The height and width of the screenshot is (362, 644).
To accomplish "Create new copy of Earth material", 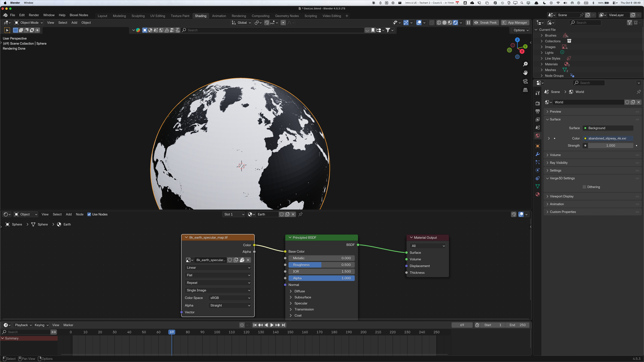I will tap(287, 214).
